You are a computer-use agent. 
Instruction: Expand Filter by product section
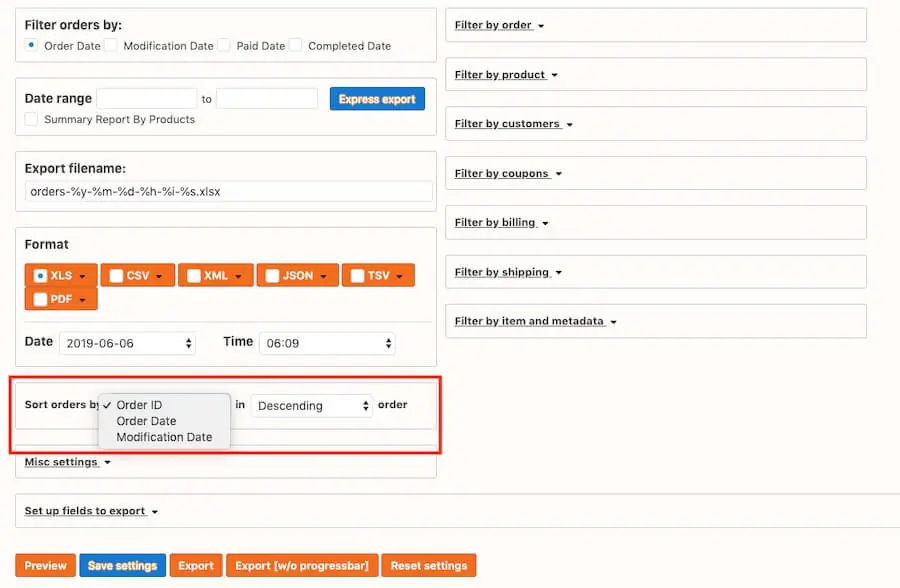[506, 75]
